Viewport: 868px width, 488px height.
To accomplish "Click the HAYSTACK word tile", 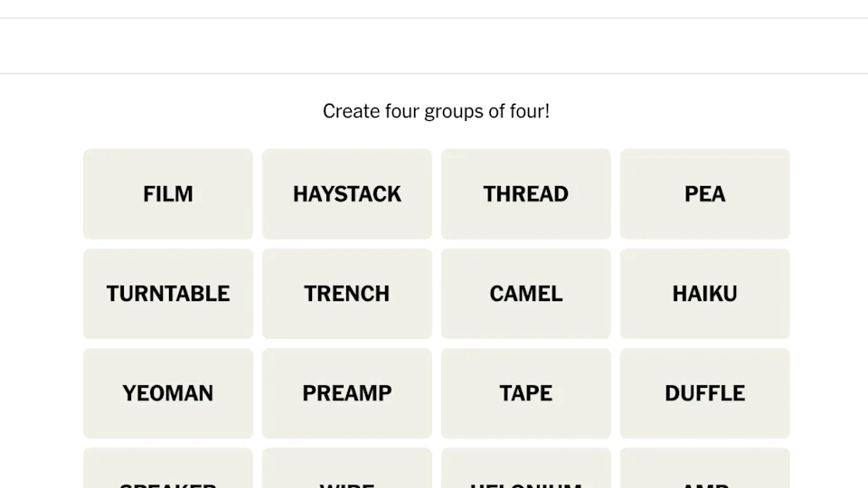I will click(347, 194).
